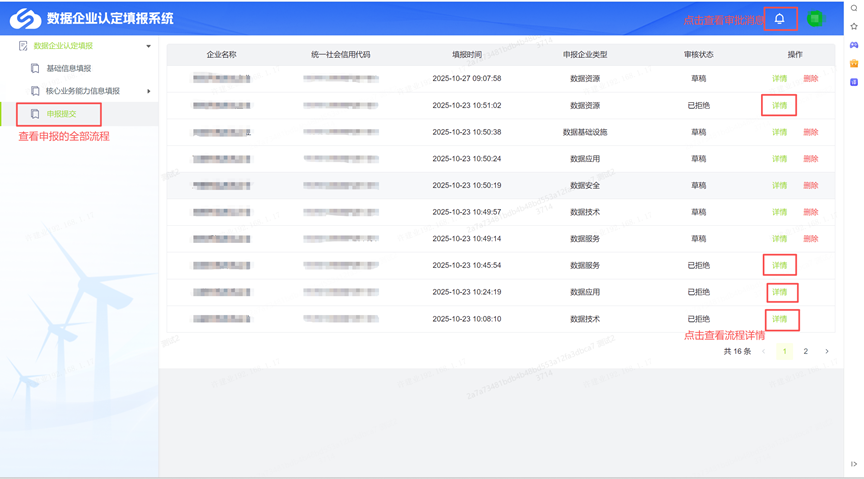The image size is (864, 479).
Task: Click the search icon in browser sidebar
Action: (x=854, y=8)
